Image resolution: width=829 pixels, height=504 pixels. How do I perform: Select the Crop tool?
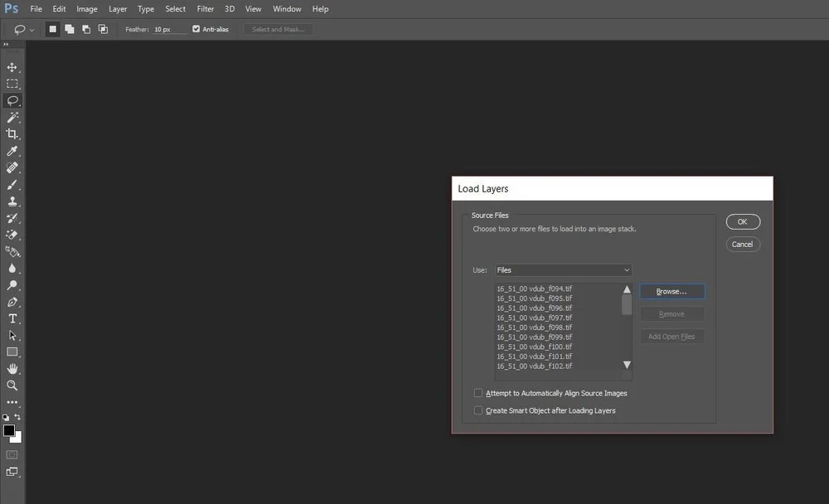point(12,133)
